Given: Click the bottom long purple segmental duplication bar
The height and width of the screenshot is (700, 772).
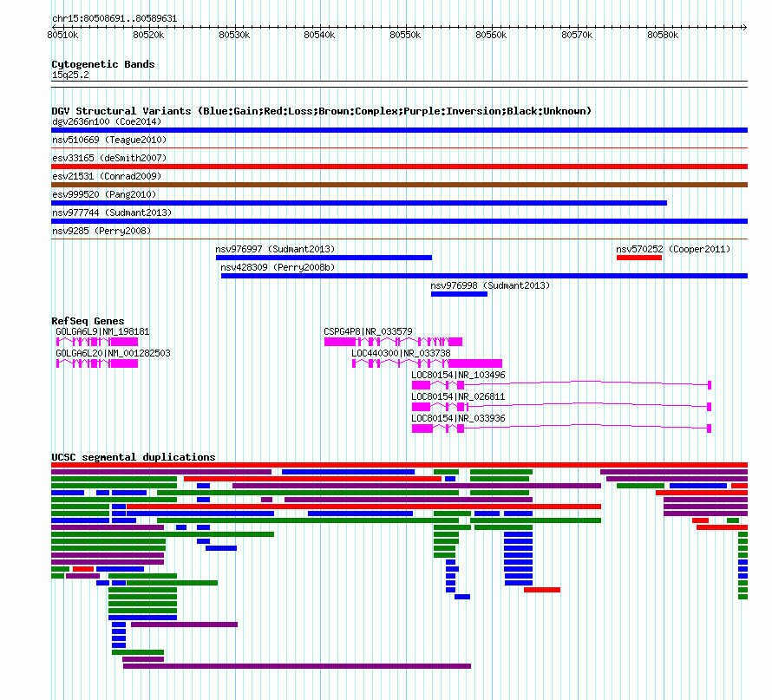Looking at the screenshot, I should [x=297, y=666].
